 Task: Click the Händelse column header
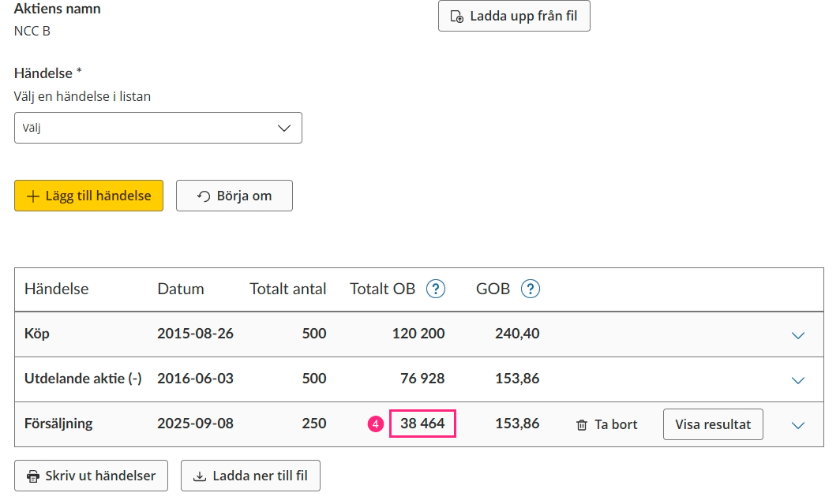pyautogui.click(x=56, y=289)
